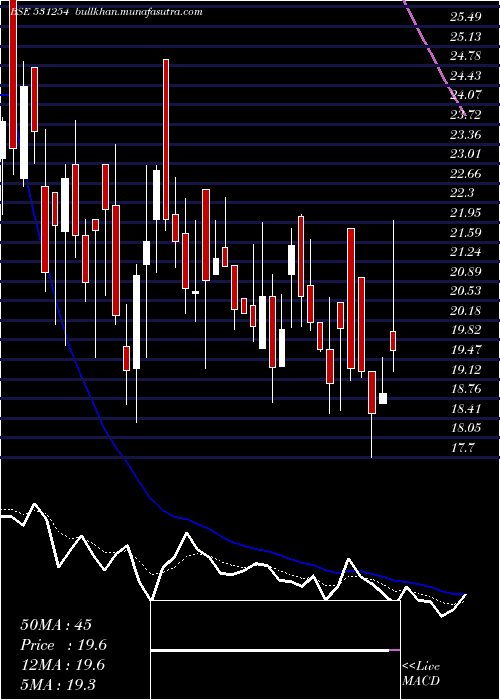The width and height of the screenshot is (500, 700).
Task: Click the 19.12 price axis label
Action: (466, 370)
